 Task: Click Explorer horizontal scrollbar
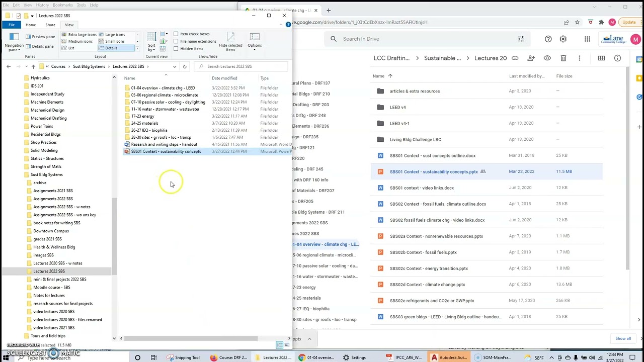click(x=191, y=338)
